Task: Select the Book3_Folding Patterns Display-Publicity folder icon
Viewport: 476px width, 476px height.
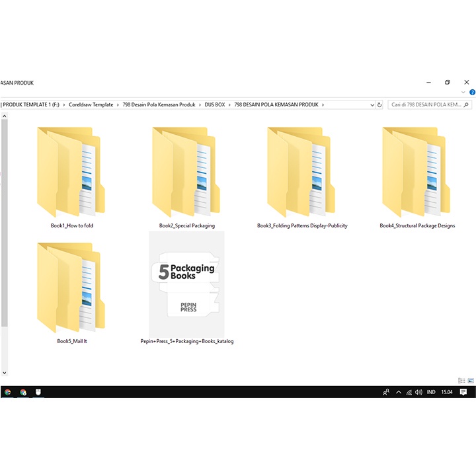Action: pyautogui.click(x=301, y=172)
